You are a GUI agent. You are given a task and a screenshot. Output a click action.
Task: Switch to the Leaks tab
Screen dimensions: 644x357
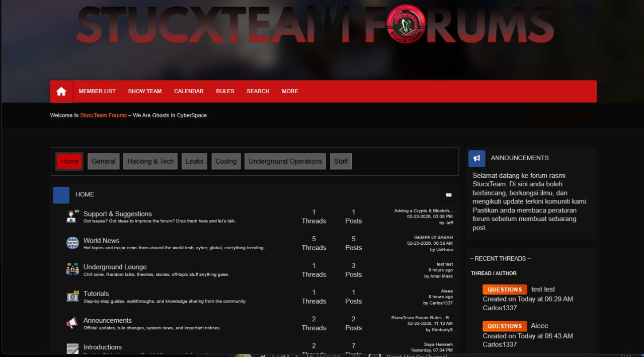[194, 161]
